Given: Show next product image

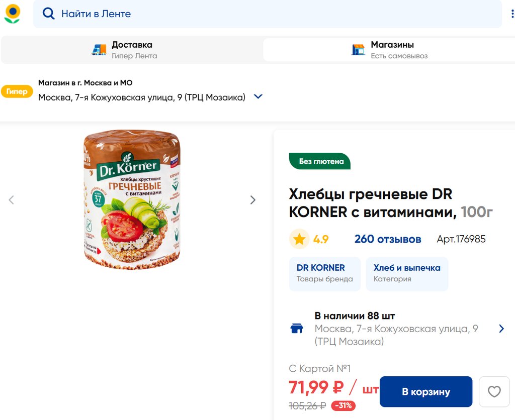Looking at the screenshot, I should coord(253,200).
